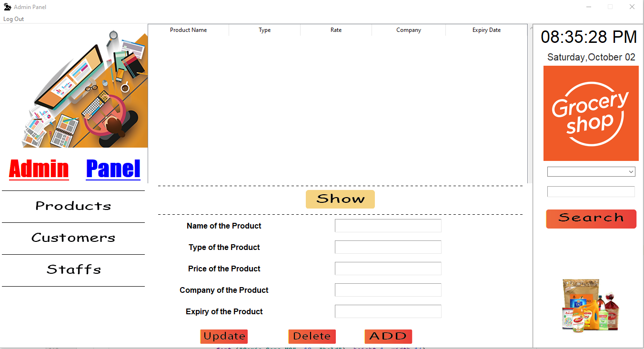The height and width of the screenshot is (349, 644).
Task: Sort by Expiry Date column header
Action: coord(486,30)
